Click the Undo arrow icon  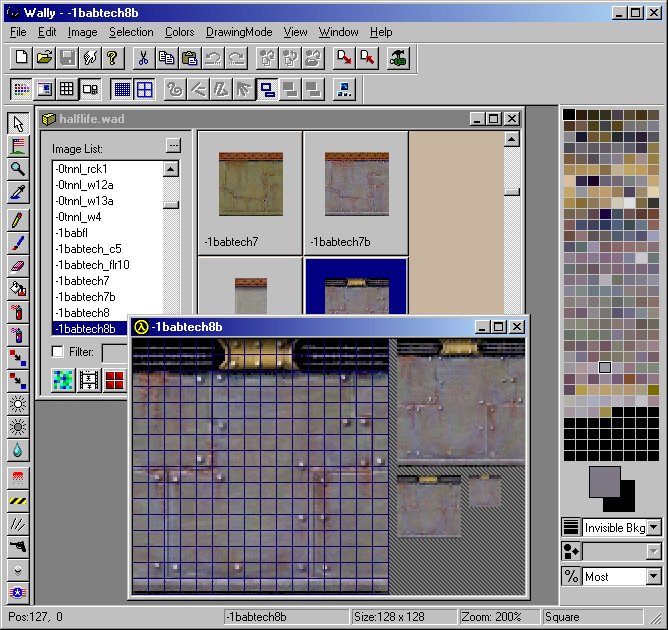tap(213, 58)
